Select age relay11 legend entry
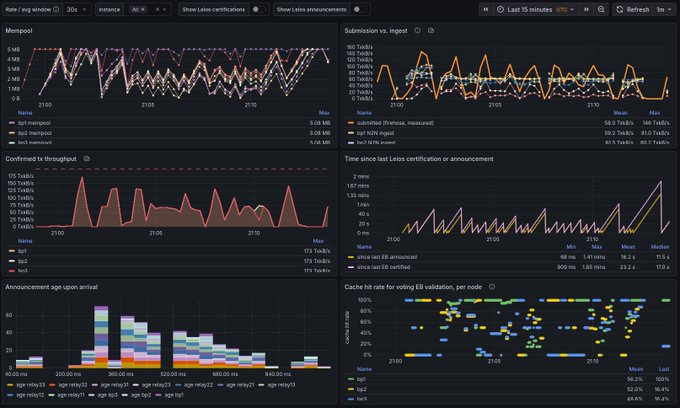Viewport: 680px width, 408px height. [x=71, y=395]
